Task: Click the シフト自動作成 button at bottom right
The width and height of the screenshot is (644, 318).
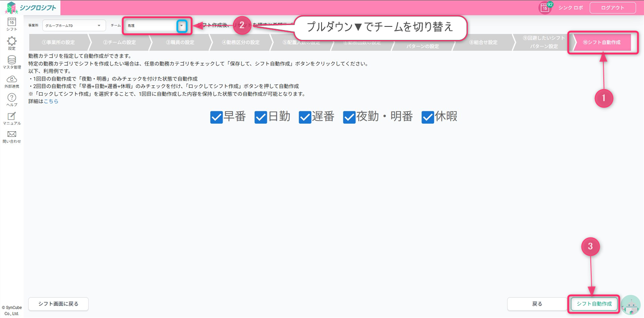Action: [x=594, y=304]
